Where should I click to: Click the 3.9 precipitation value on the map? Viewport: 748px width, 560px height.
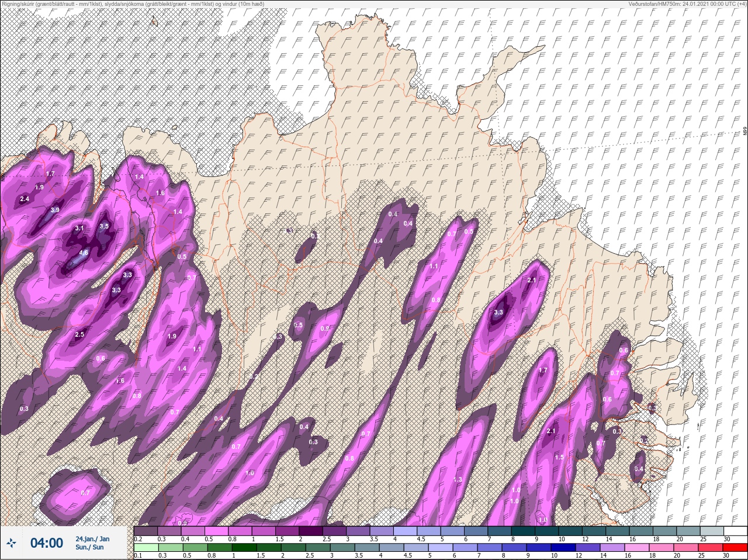55,210
